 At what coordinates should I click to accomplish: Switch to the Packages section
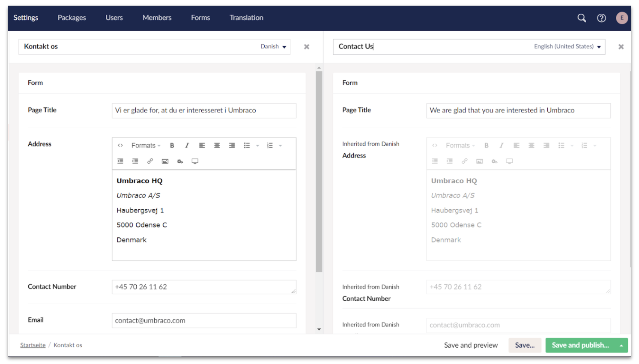tap(72, 18)
